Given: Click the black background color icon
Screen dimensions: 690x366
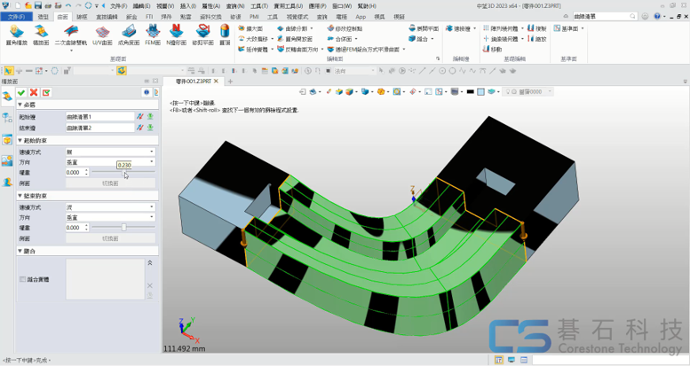Looking at the screenshot, I should pyautogui.click(x=470, y=92).
